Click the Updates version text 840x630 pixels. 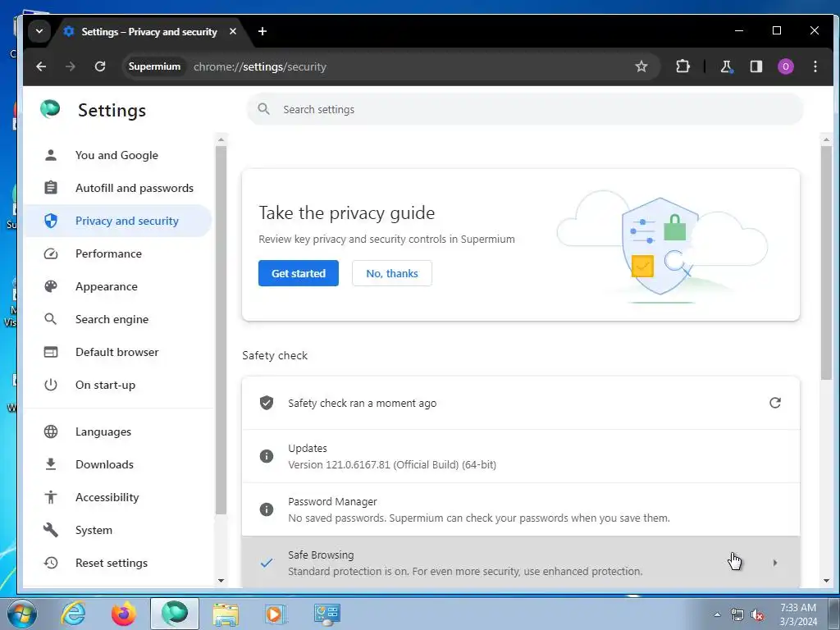(392, 464)
